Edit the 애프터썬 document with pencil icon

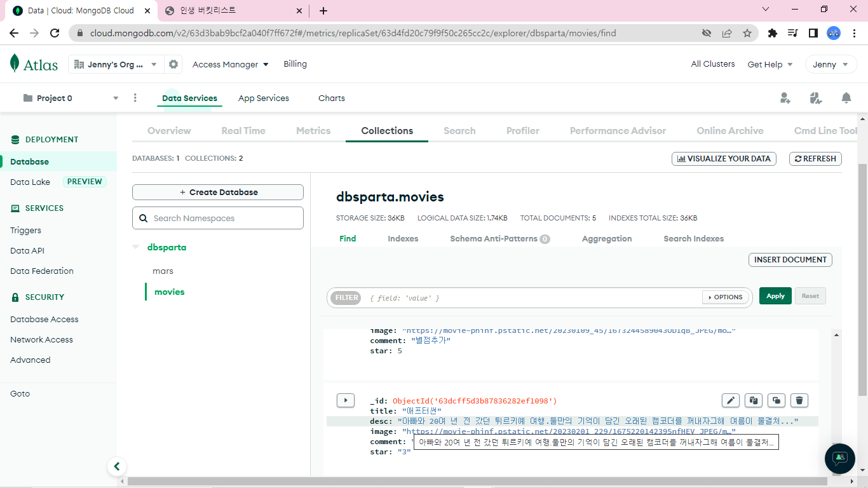point(731,400)
